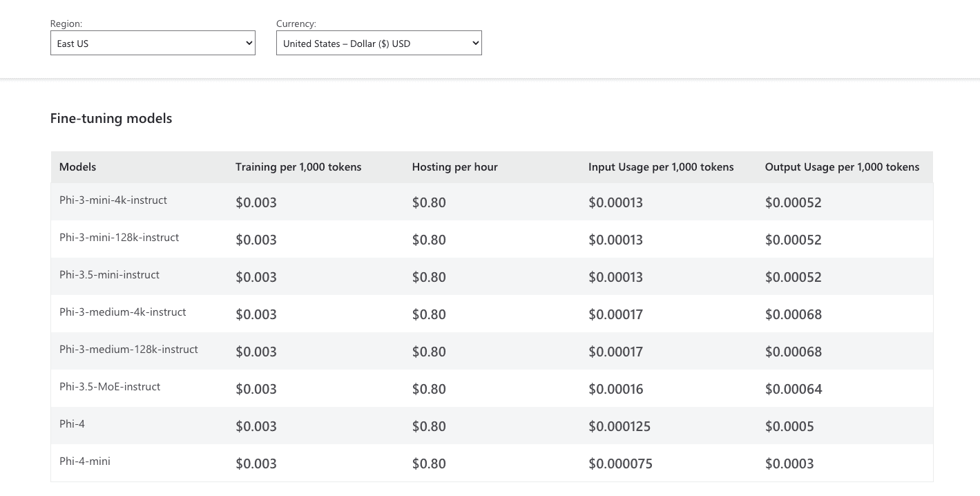Select the Phi-3.5-MoE-instruct model name
Image resolution: width=980 pixels, height=496 pixels.
110,386
